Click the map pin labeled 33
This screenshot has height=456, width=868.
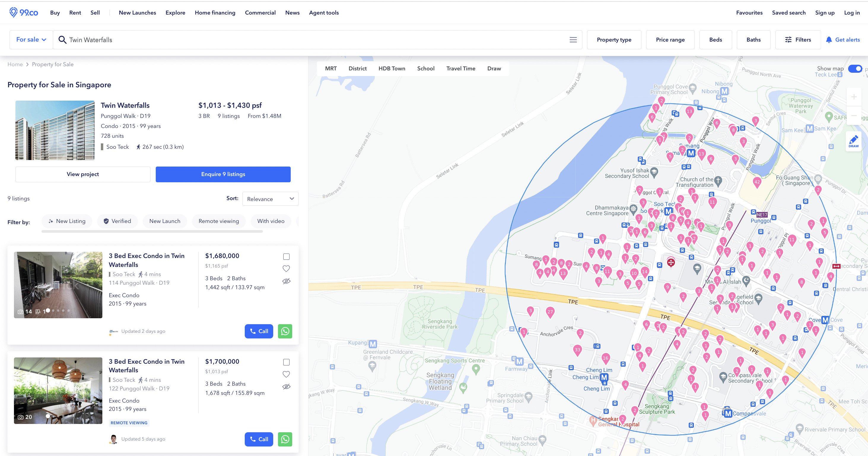click(578, 350)
